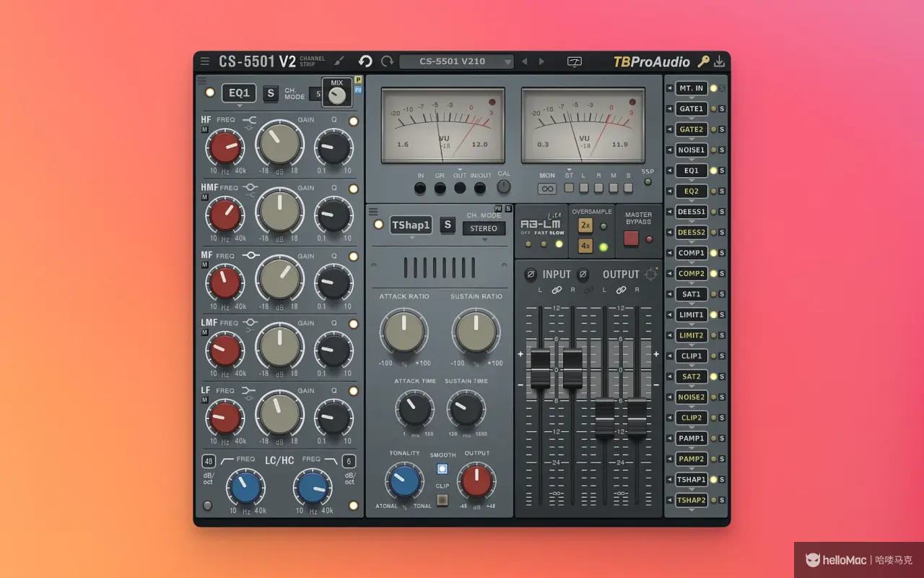Open the LC slope selector showing 48

click(x=209, y=461)
